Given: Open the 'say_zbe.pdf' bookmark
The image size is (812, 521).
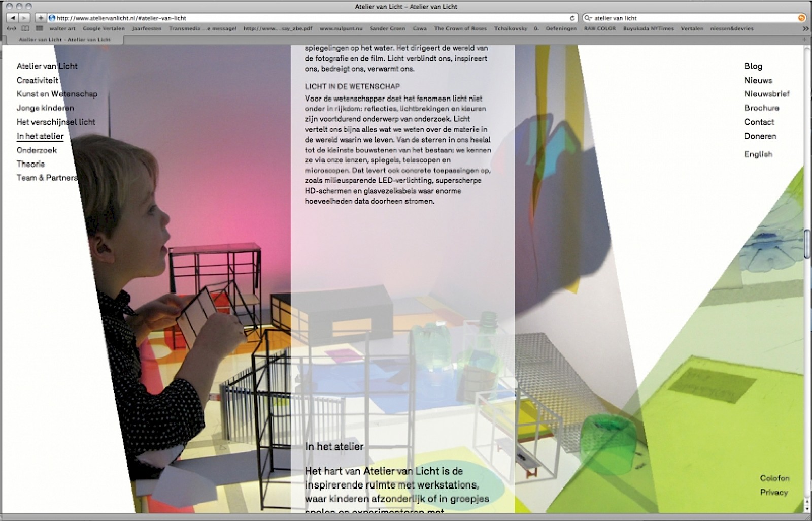Looking at the screenshot, I should click(278, 29).
